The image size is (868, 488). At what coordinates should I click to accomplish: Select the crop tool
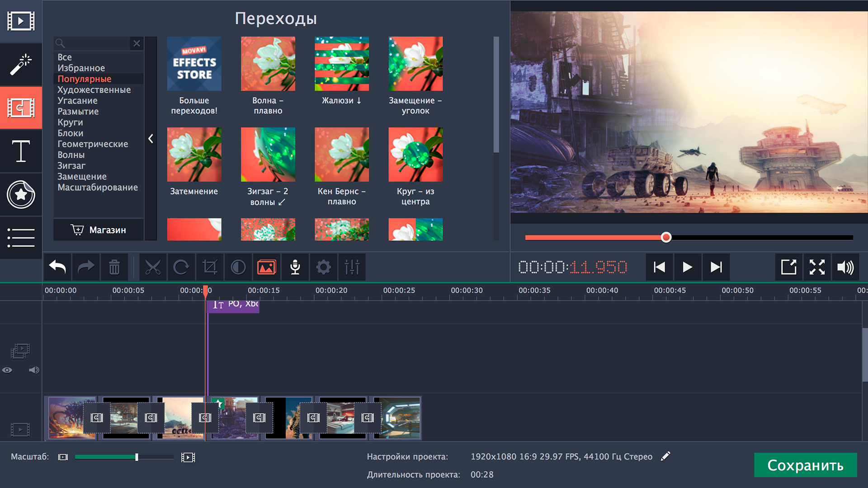pos(210,267)
